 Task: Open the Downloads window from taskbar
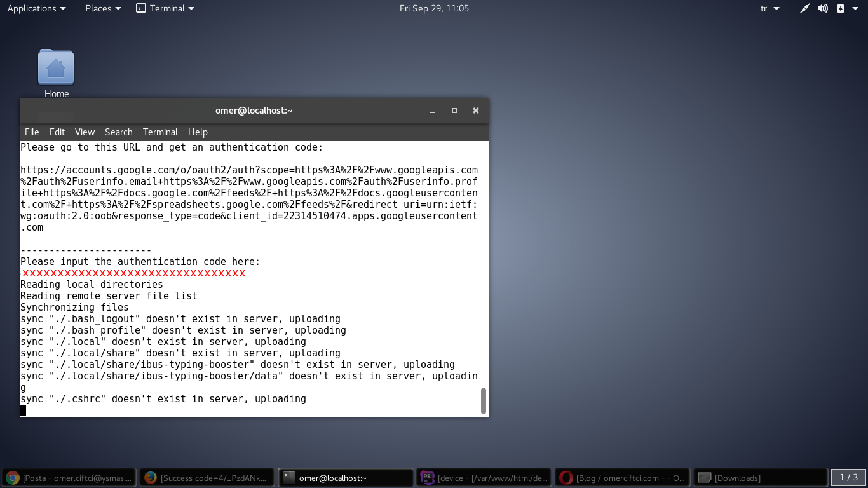coord(760,478)
